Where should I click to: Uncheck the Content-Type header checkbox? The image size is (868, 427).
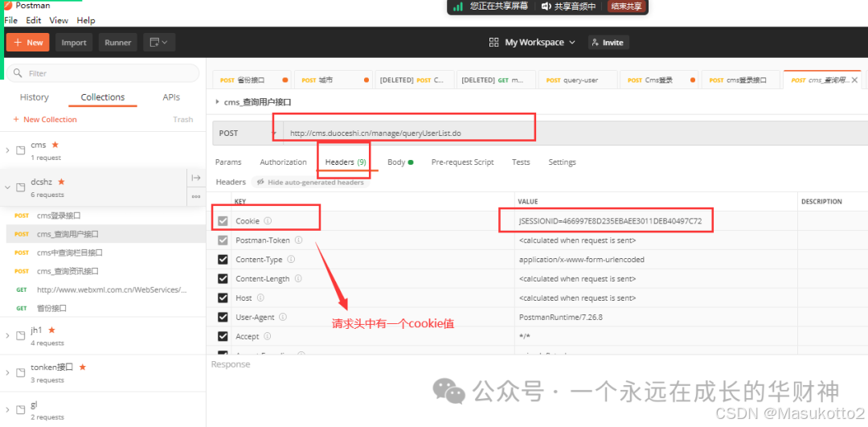223,259
